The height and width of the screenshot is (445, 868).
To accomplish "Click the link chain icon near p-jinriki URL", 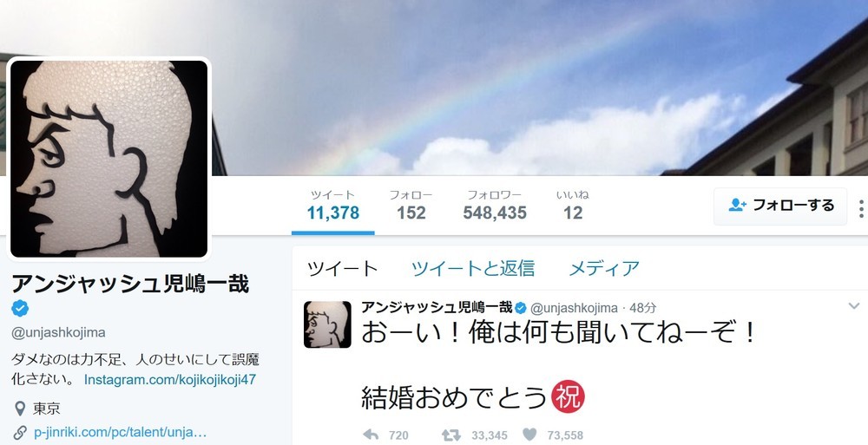I will coord(20,432).
